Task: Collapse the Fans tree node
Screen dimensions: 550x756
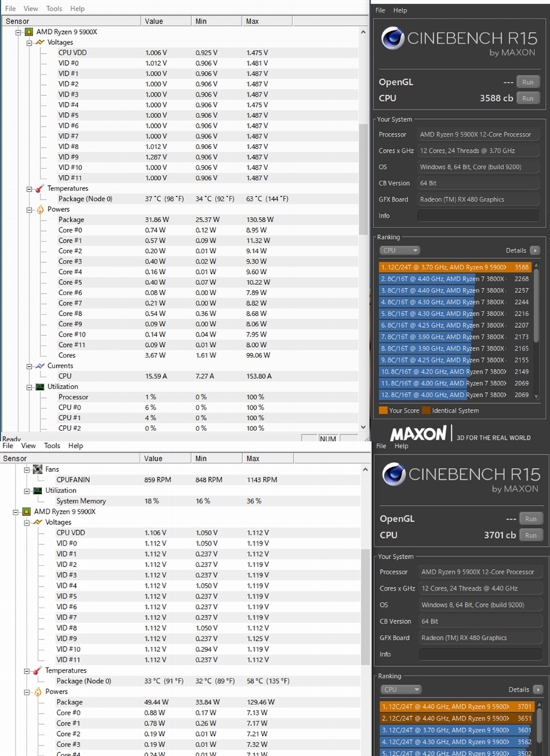Action: point(27,470)
